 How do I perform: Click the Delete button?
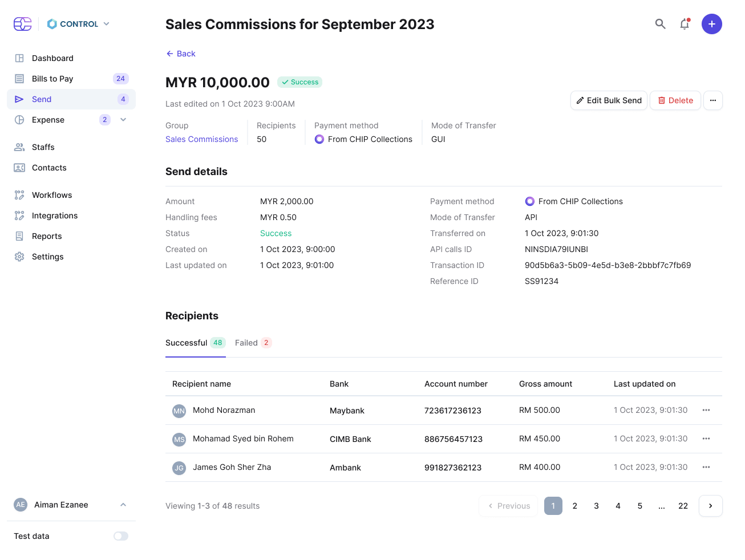click(675, 100)
